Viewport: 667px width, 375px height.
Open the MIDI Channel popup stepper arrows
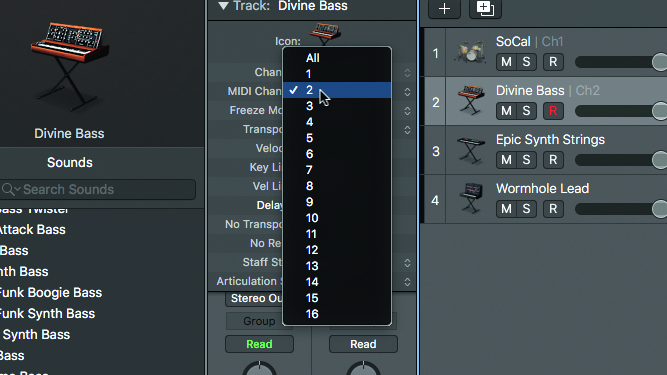pos(407,92)
